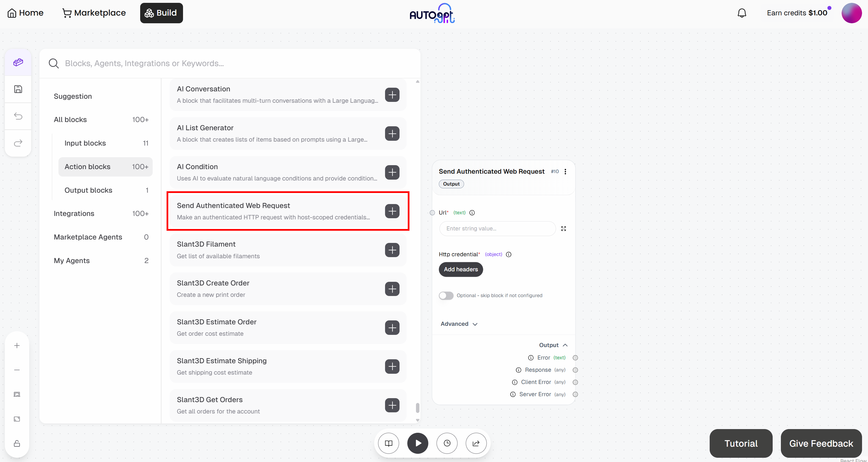Undo the last change
The image size is (868, 462).
(x=18, y=116)
